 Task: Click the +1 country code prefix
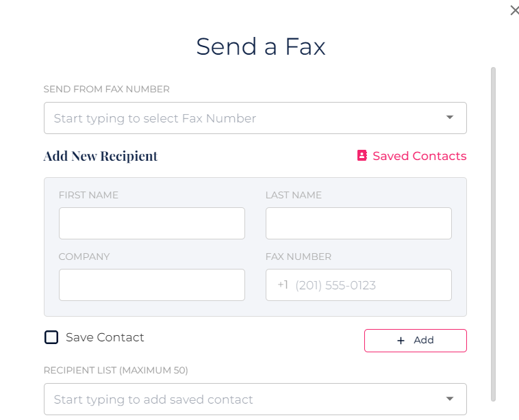(x=283, y=285)
